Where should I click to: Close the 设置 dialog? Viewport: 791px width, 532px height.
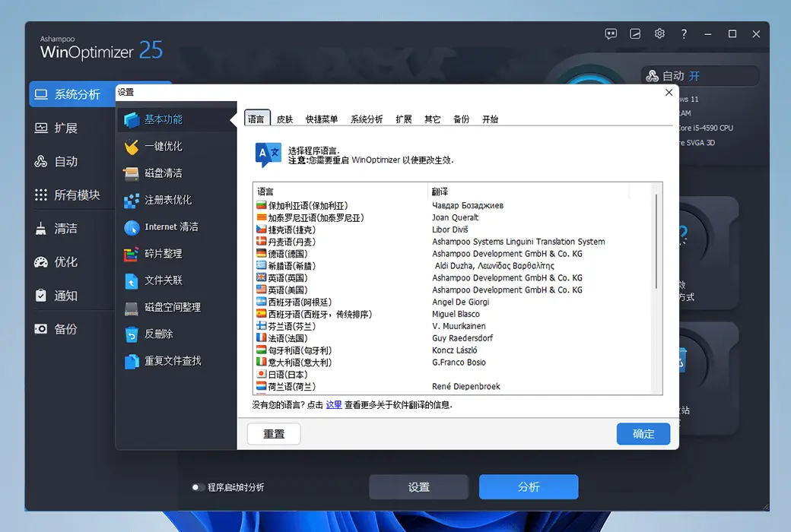tap(669, 92)
